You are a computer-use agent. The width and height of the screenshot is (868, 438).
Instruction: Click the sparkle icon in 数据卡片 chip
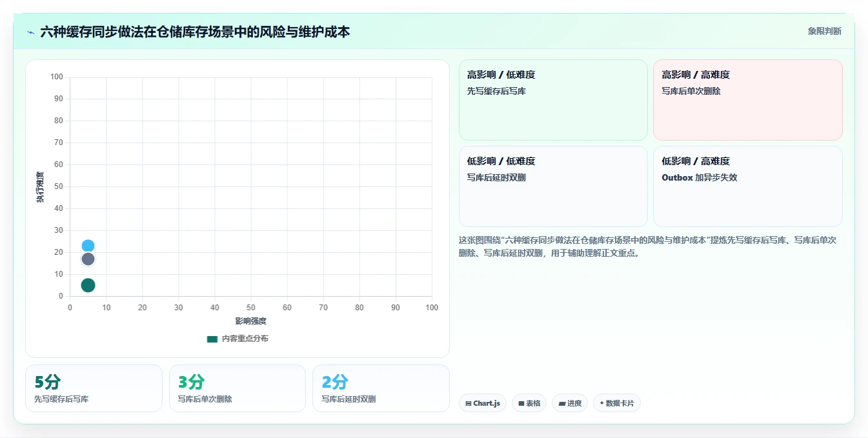601,403
